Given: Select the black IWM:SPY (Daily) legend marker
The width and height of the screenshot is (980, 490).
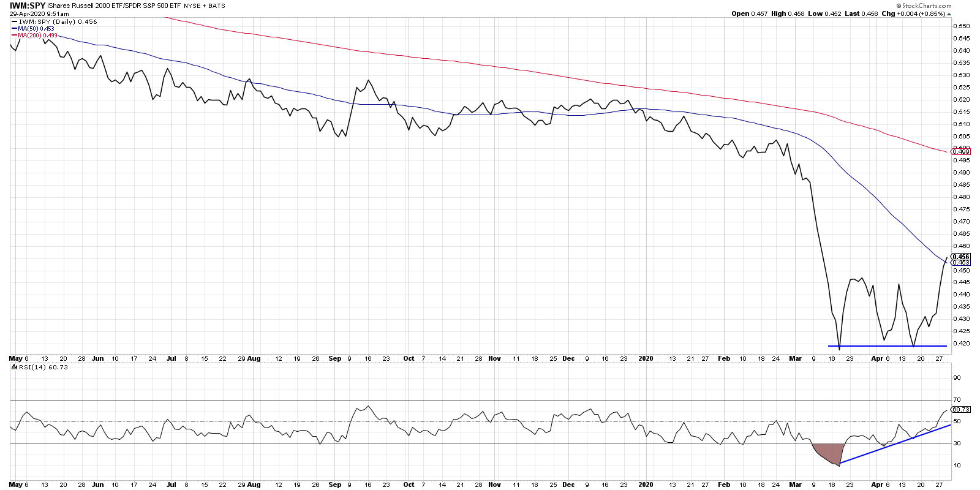Looking at the screenshot, I should coord(15,22).
